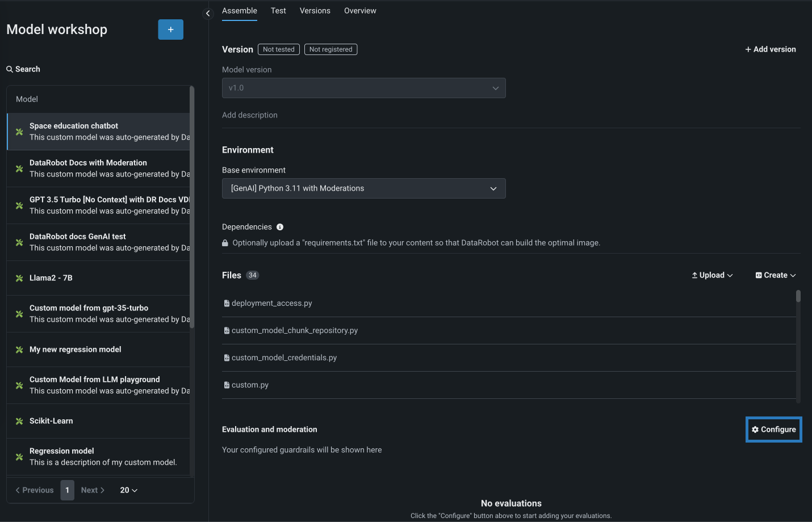Click Add description under the version dropdown
This screenshot has width=812, height=522.
pyautogui.click(x=250, y=115)
